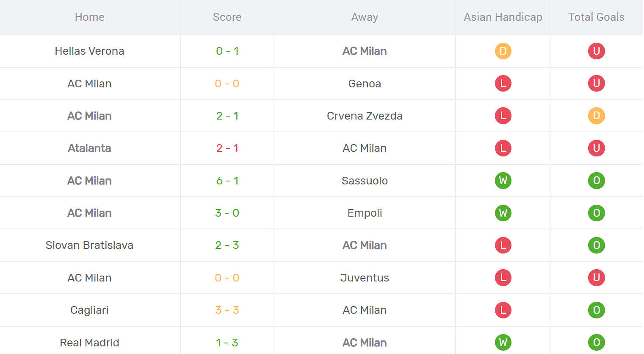Click the Over badge in the Cagliari row
This screenshot has height=354, width=644.
click(x=596, y=310)
